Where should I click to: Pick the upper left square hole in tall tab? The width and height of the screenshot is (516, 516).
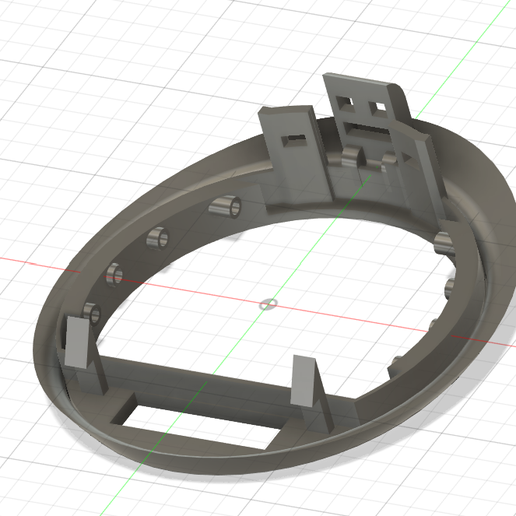tap(345, 101)
